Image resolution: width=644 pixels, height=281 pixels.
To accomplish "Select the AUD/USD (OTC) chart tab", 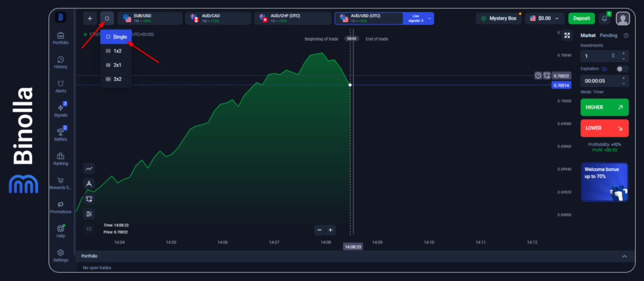I will click(369, 18).
